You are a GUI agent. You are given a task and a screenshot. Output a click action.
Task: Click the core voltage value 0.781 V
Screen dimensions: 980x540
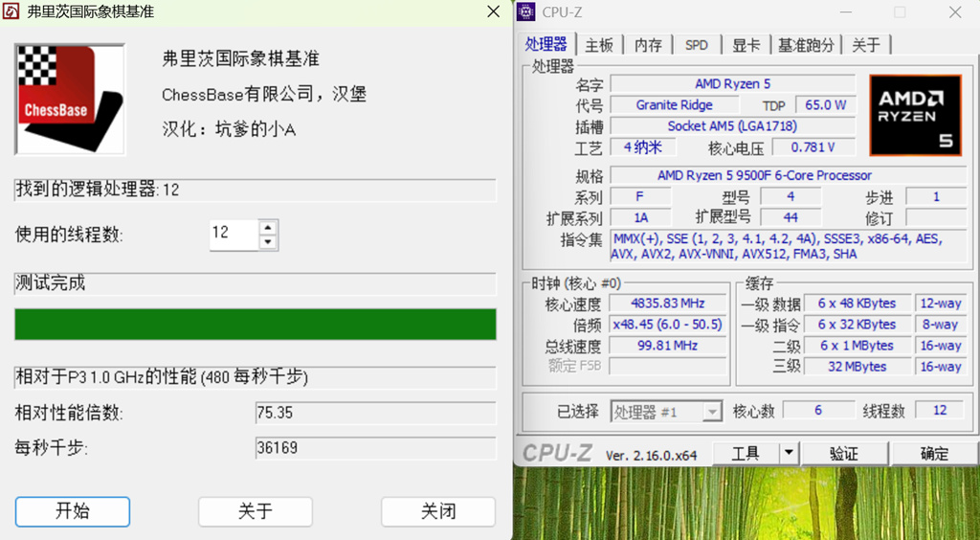813,146
